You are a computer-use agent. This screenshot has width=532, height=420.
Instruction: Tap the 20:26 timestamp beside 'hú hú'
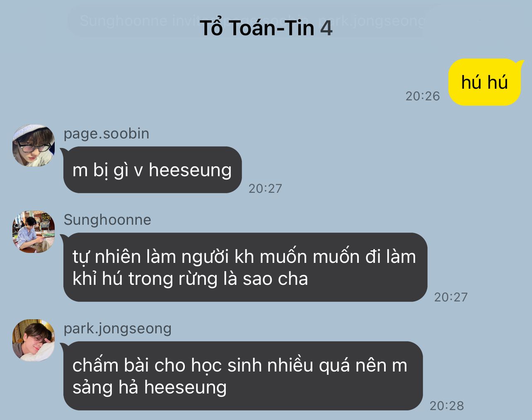click(423, 96)
